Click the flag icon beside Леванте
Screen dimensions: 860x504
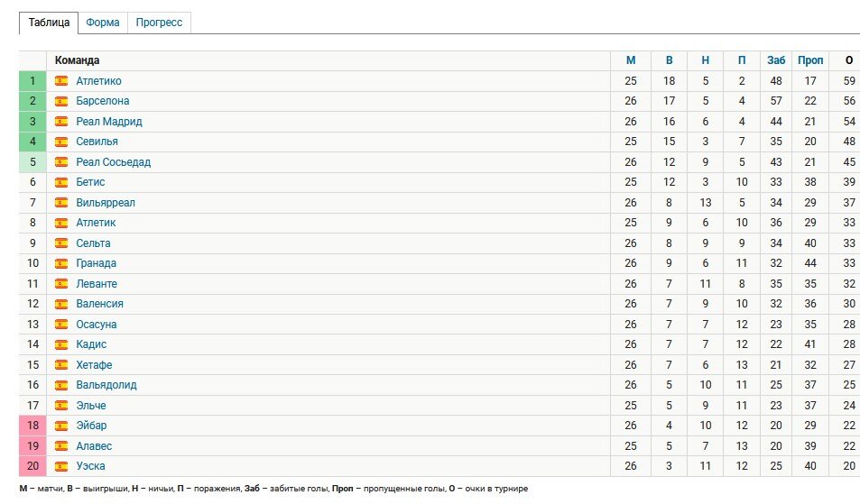click(x=61, y=283)
